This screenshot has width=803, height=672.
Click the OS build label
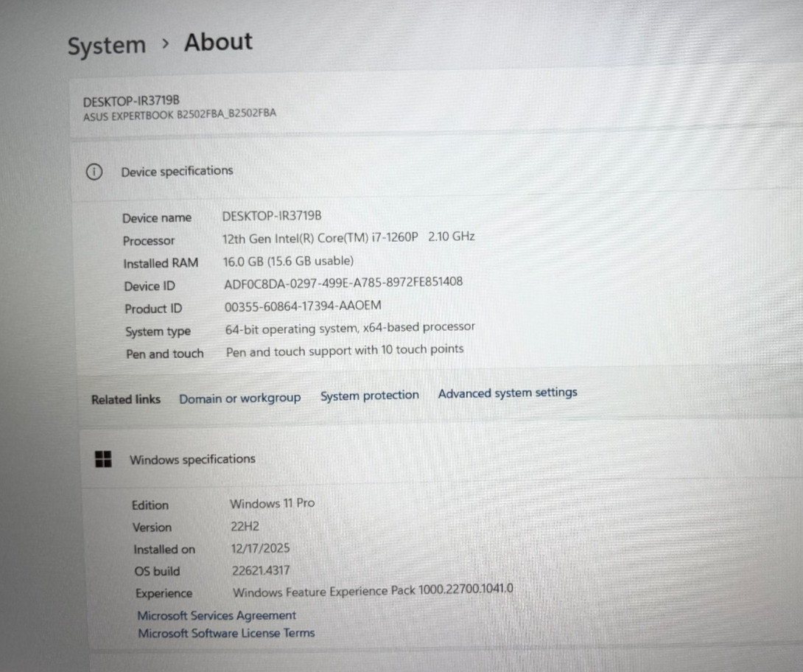[157, 571]
